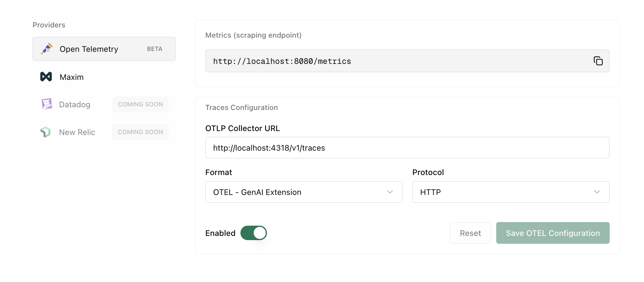
Task: Click the COMING SOON badge beside Datadog
Action: click(140, 104)
